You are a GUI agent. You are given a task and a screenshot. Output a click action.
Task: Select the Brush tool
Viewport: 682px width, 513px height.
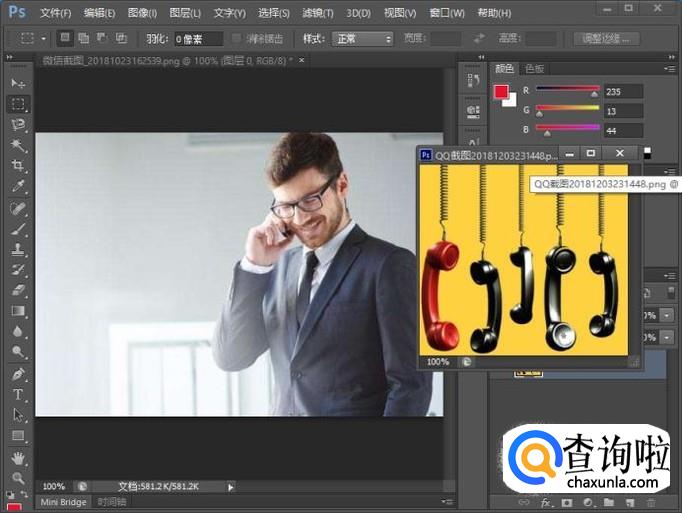point(18,228)
